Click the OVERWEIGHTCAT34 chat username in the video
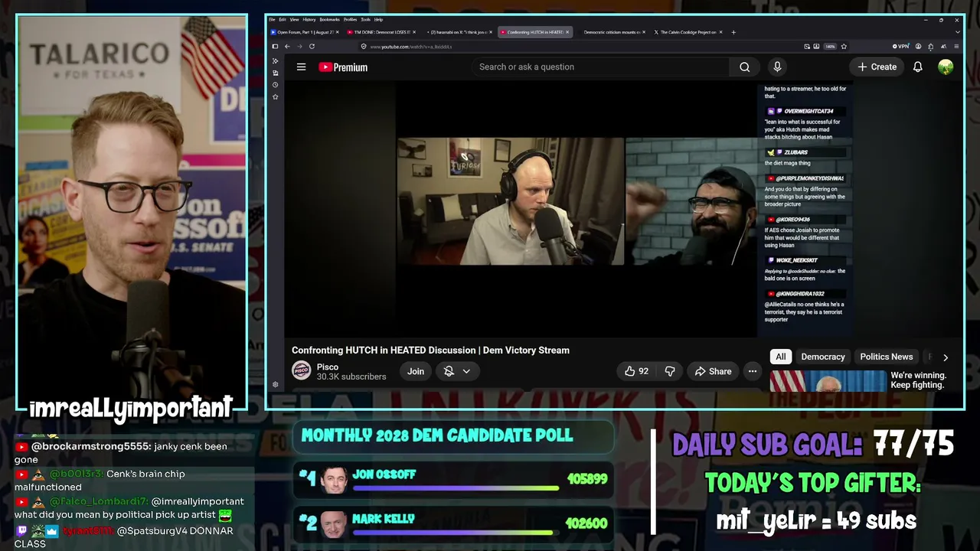 (x=808, y=112)
